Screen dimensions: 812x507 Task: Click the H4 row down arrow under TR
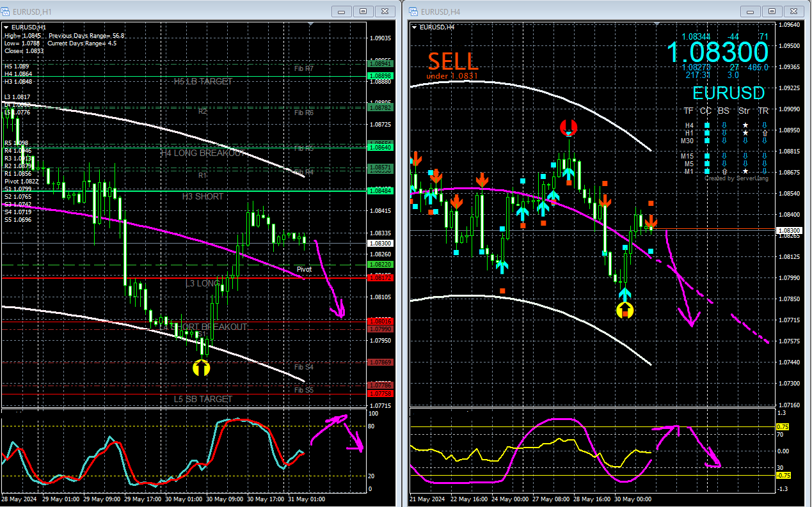point(765,125)
